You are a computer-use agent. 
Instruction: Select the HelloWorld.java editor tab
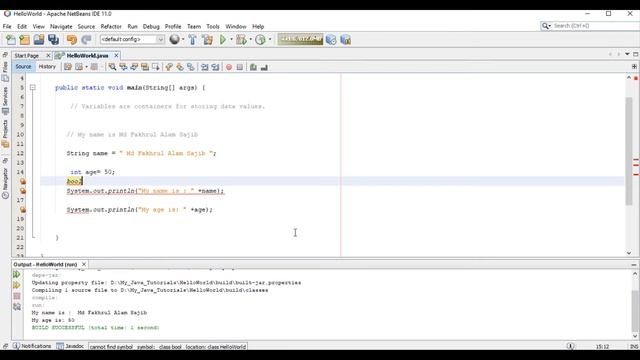tap(87, 56)
